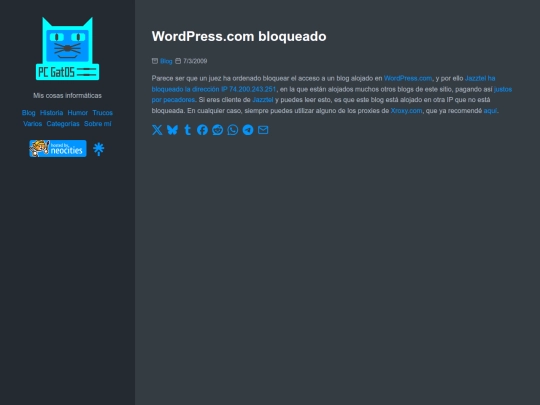Image resolution: width=540 pixels, height=405 pixels.
Task: Open the Blog category link under title
Action: pos(166,61)
